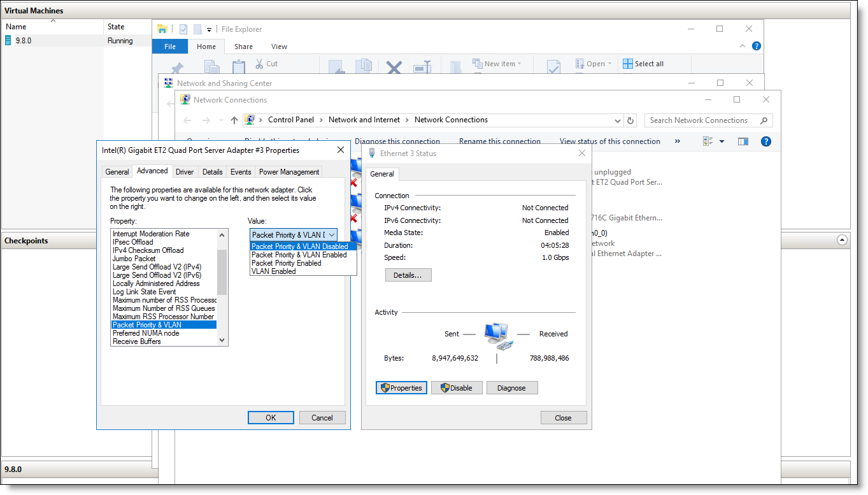This screenshot has width=868, height=495.
Task: Switch to General tab in adapter Properties
Action: pos(117,172)
